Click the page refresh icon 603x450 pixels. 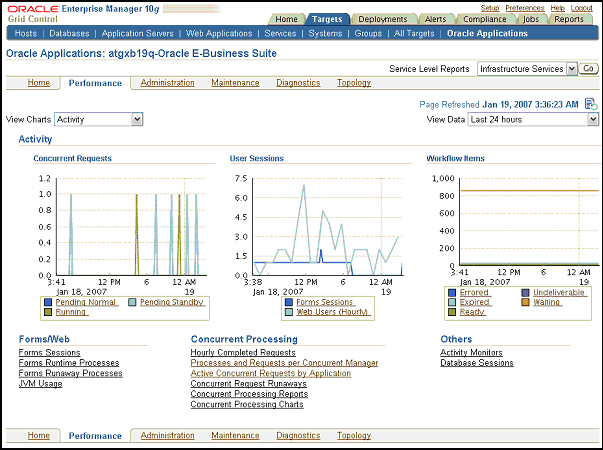591,104
